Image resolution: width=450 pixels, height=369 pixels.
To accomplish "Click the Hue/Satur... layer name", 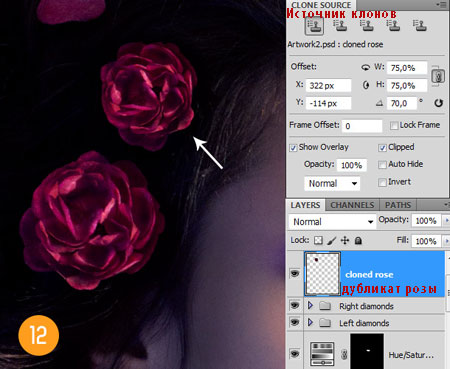I will click(x=411, y=355).
